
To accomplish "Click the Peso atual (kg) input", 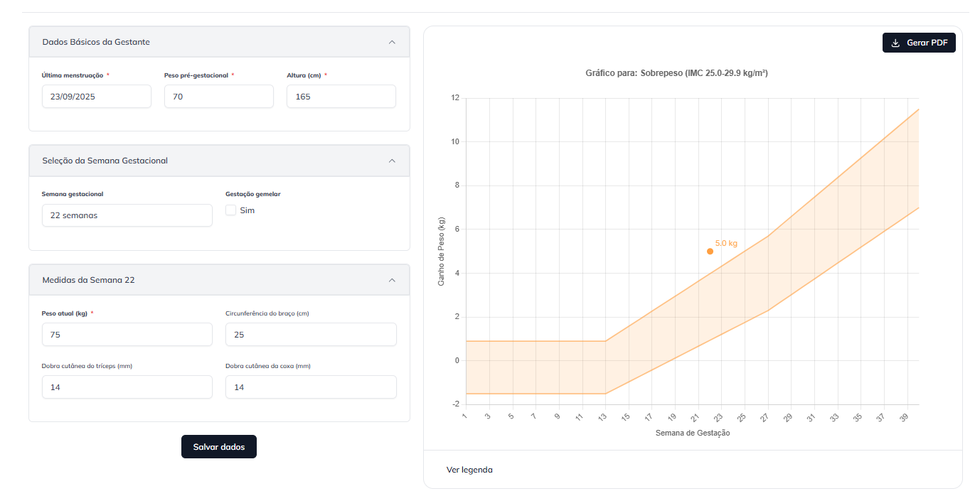I will (x=127, y=335).
